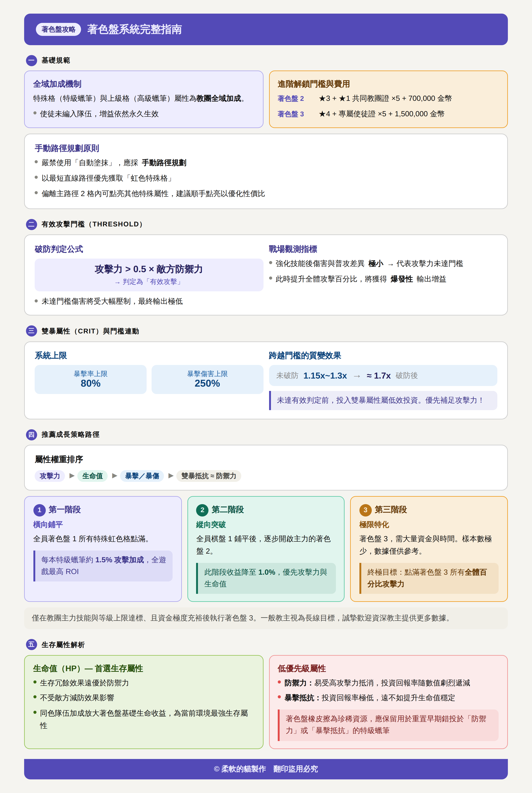
Task: Click section one circle icon 一
Action: [31, 60]
